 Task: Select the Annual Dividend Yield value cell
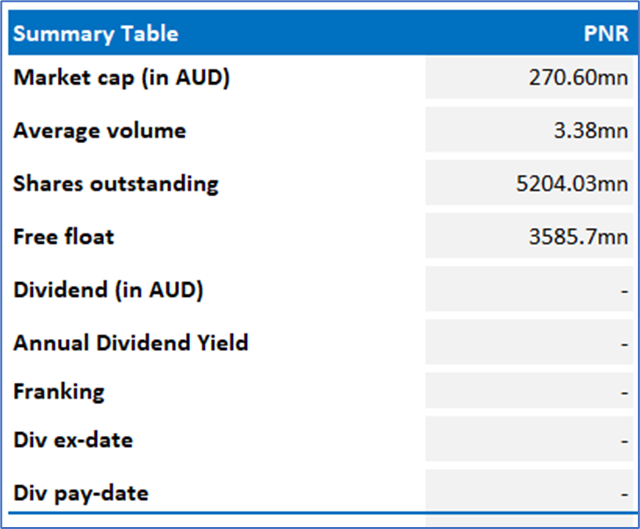[532, 343]
